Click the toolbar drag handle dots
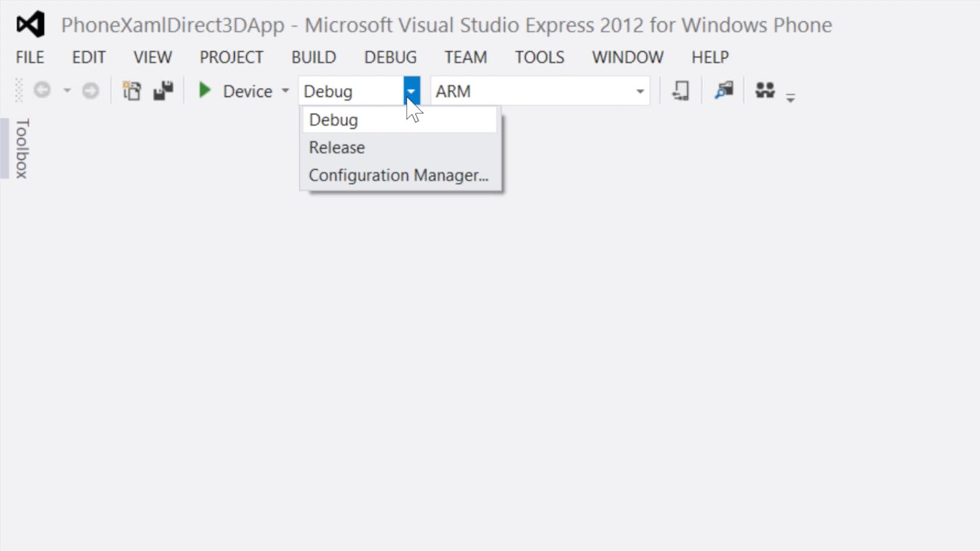This screenshot has height=551, width=980. (18, 90)
